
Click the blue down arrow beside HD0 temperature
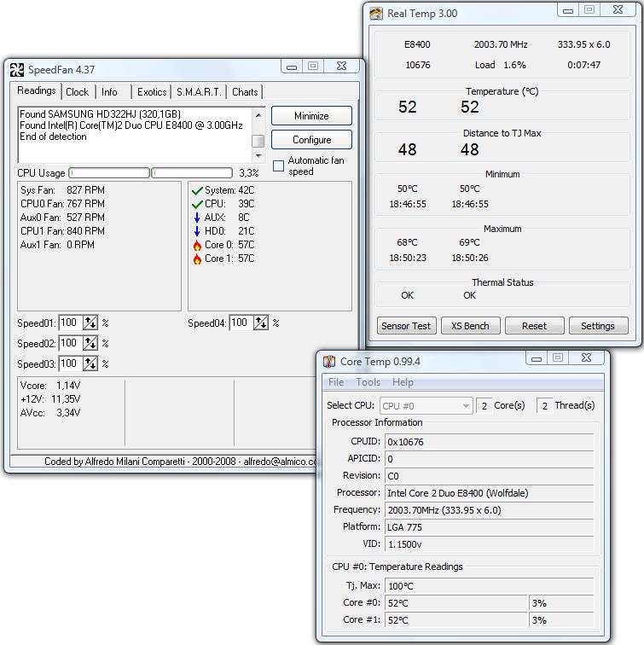[197, 231]
